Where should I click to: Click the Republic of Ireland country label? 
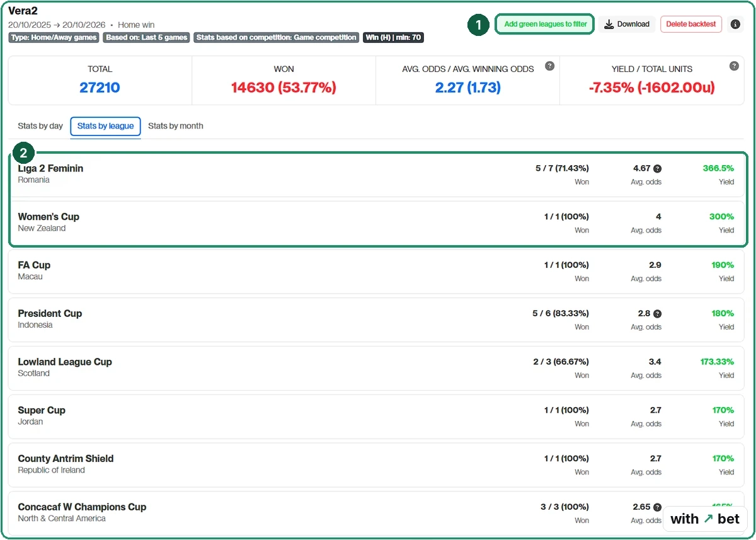tap(51, 471)
